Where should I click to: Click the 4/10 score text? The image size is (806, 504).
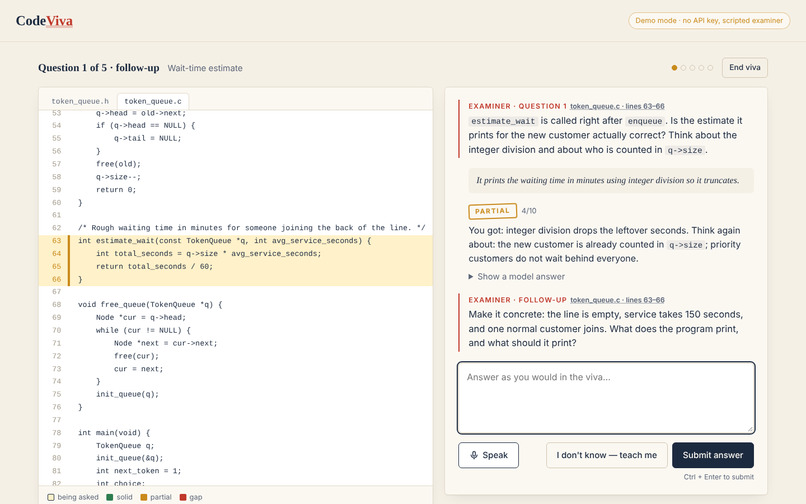point(529,211)
